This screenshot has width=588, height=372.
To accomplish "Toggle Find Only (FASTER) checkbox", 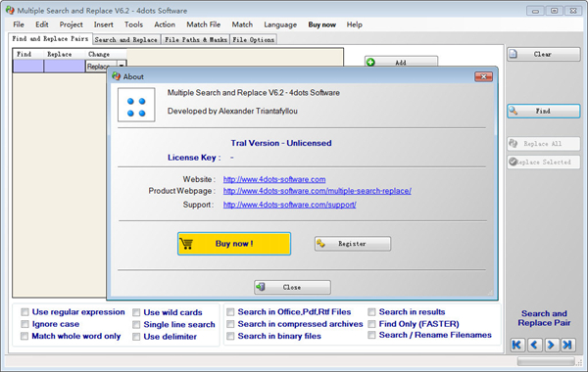I will (x=371, y=324).
